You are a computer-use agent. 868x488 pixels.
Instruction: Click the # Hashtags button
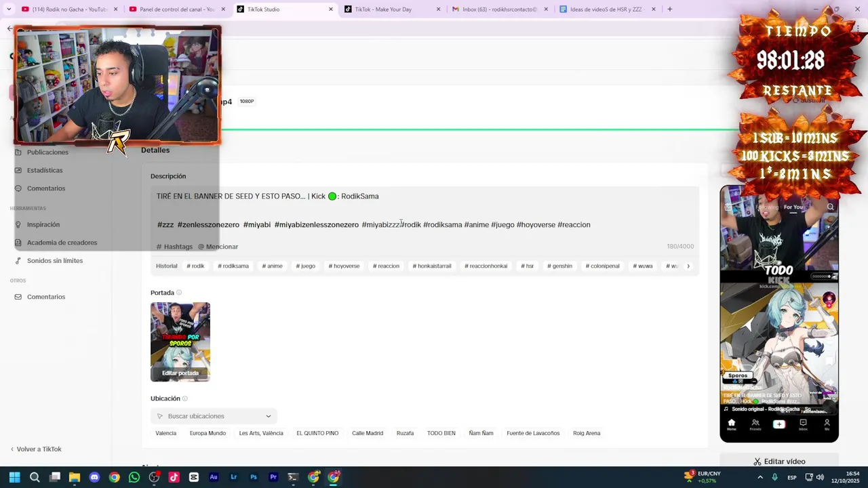point(175,247)
